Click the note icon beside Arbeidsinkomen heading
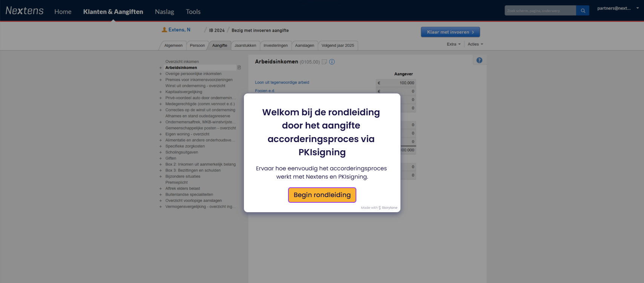 [x=324, y=62]
